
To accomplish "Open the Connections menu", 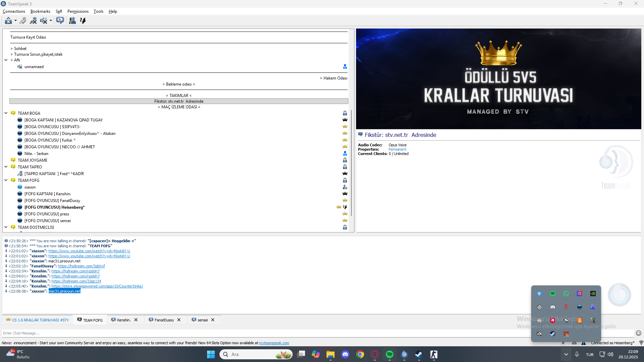I will (14, 11).
